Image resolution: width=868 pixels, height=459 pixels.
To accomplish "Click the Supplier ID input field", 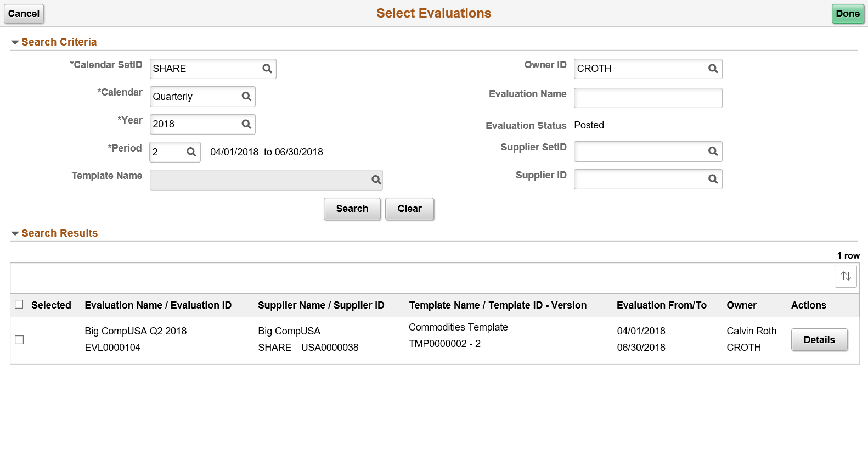I will pos(648,179).
